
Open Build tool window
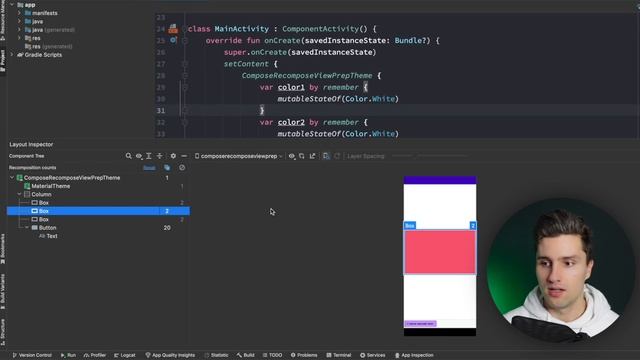(245, 355)
